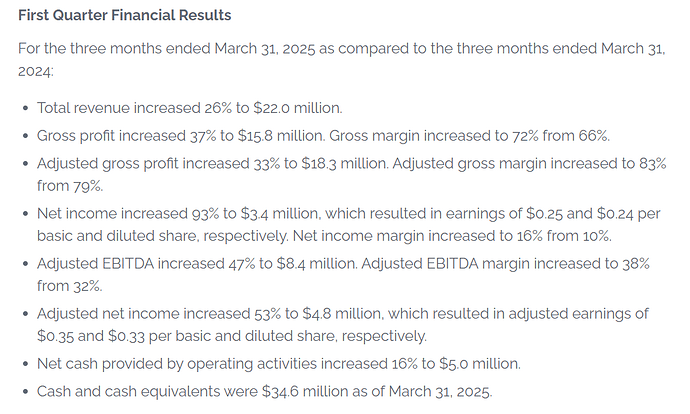Click the 'First Quarter Financial Results' heading
690x414 pixels.
125,15
